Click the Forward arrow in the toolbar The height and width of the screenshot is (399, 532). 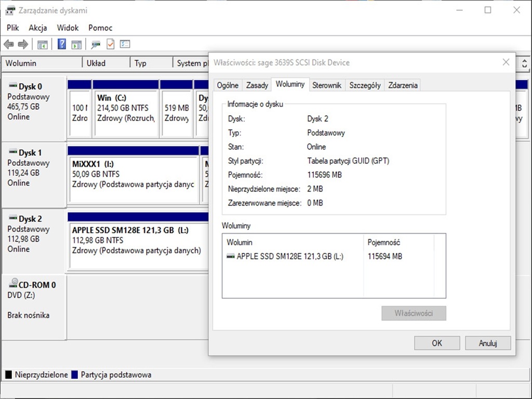click(x=23, y=45)
